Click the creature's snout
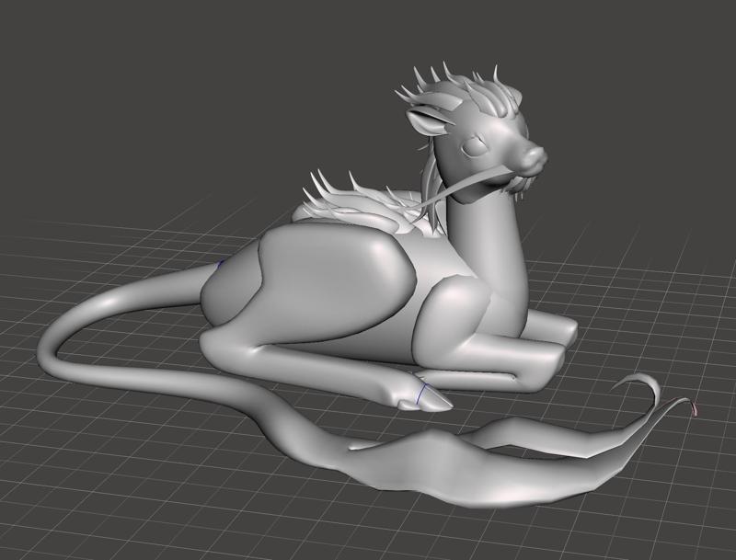 [x=534, y=156]
